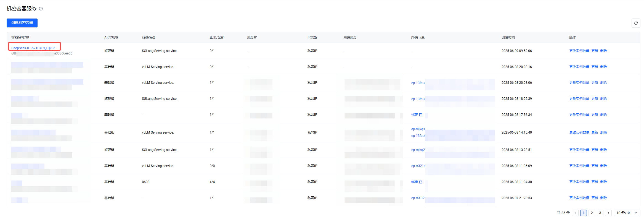Open DeepSeek-R1-671B:6.9_l1jkB5 container link
The width and height of the screenshot is (644, 224).
point(33,48)
